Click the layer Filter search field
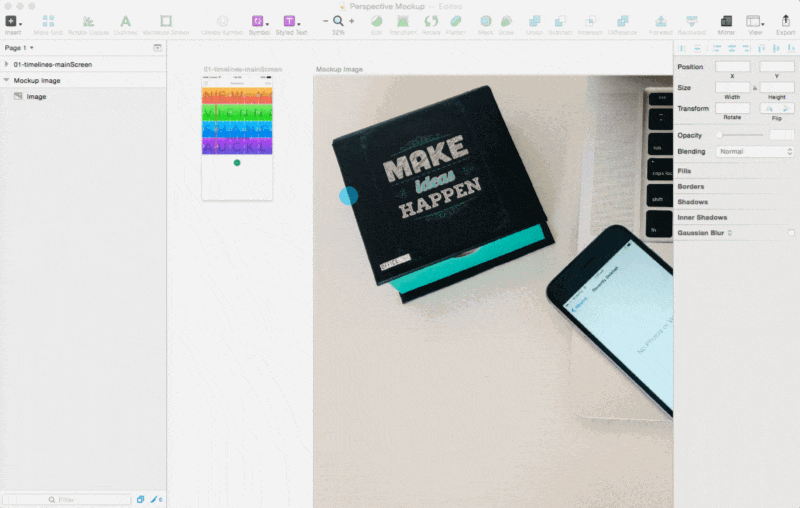Viewport: 800px width, 508px height. (x=66, y=500)
